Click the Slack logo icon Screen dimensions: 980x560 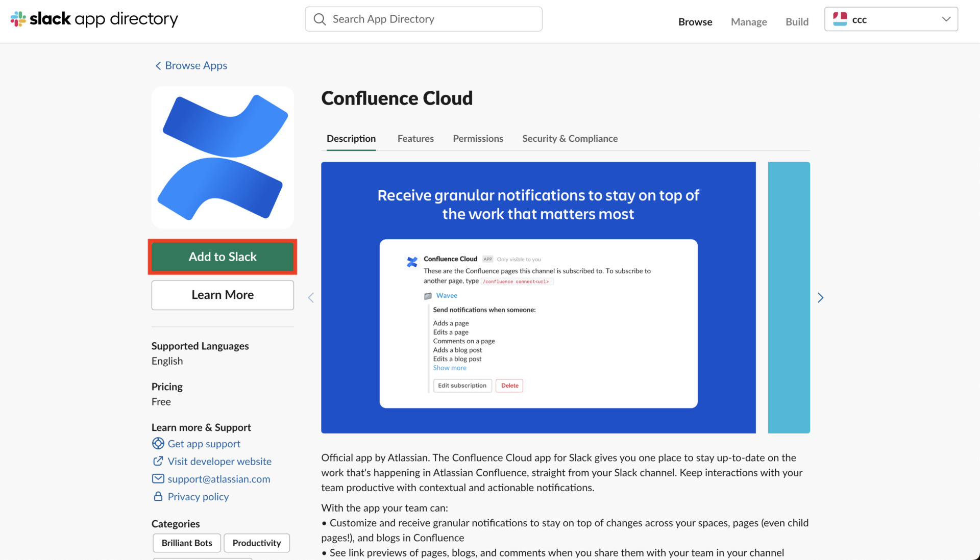click(x=18, y=19)
